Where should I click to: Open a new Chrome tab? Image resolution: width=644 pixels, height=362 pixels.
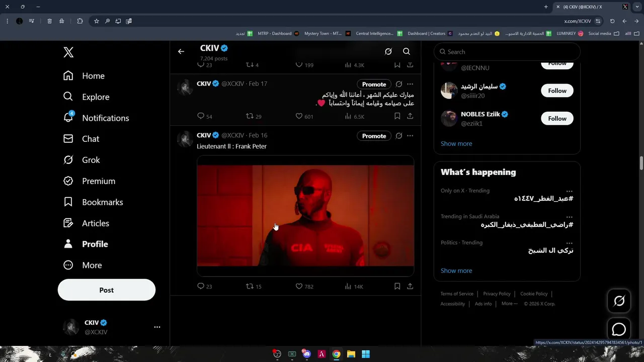(546, 7)
